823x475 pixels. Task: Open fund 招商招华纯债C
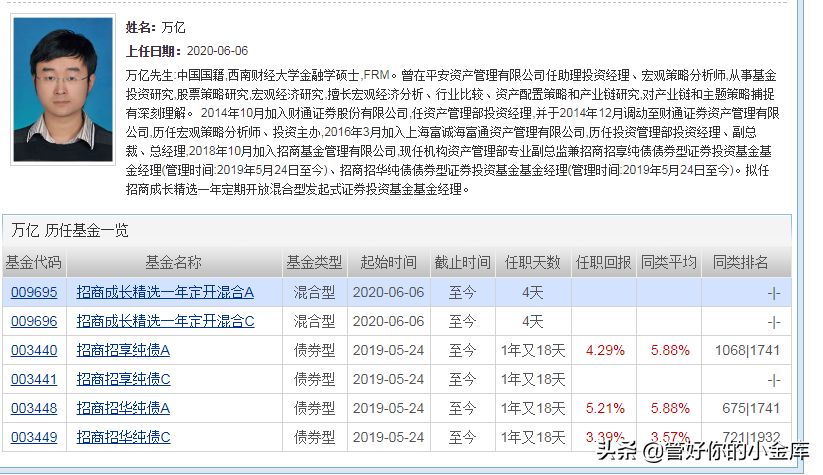pos(123,437)
